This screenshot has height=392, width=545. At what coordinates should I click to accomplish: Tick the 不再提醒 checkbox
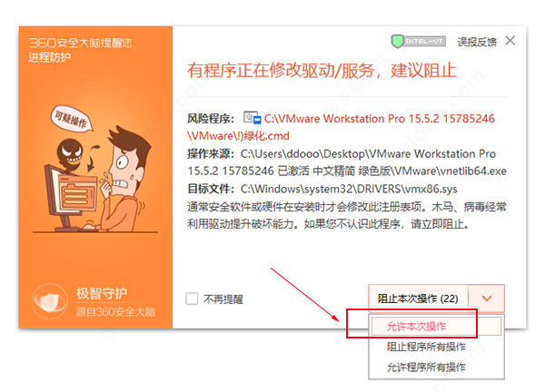tap(192, 299)
